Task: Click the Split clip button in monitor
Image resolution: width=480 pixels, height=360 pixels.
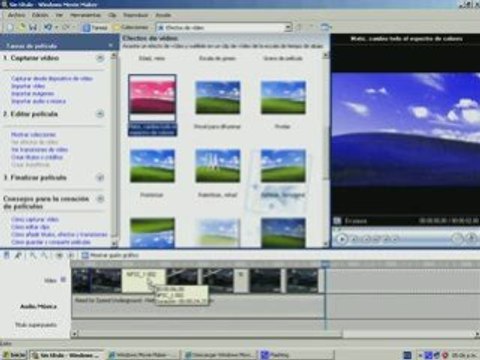Action: [457, 238]
